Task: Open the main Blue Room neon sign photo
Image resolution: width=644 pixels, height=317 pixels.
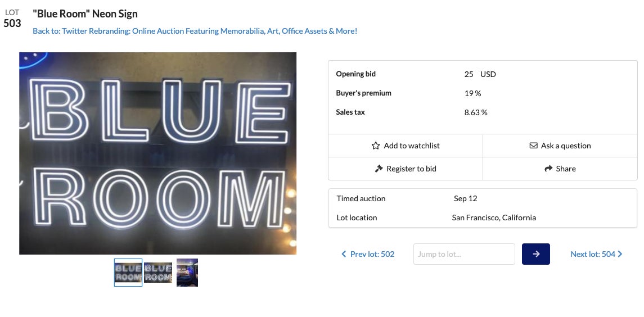Action: pos(157,153)
